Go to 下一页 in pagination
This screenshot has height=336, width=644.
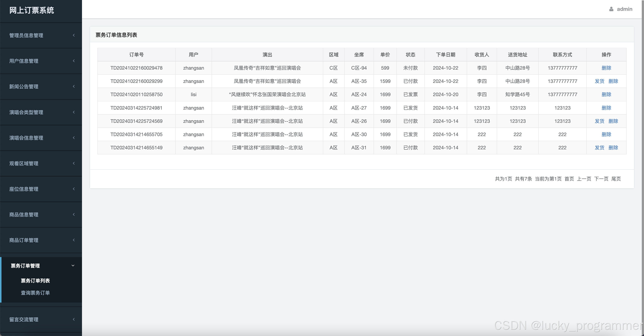point(601,179)
